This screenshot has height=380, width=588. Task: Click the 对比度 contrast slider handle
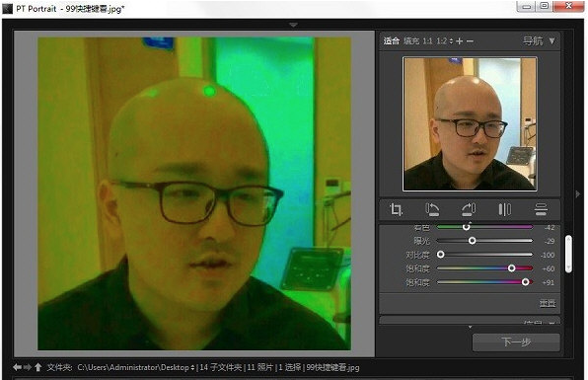pos(441,255)
